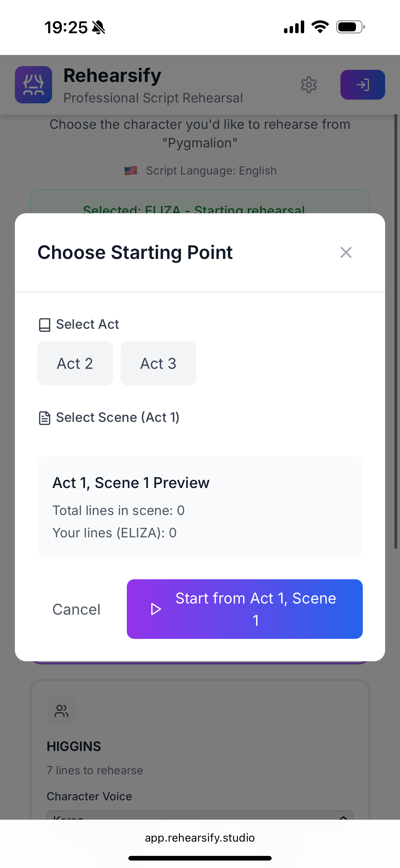Tap the Act 1, Scene 1 Preview card
Screen dimensions: 400x868
click(x=200, y=507)
